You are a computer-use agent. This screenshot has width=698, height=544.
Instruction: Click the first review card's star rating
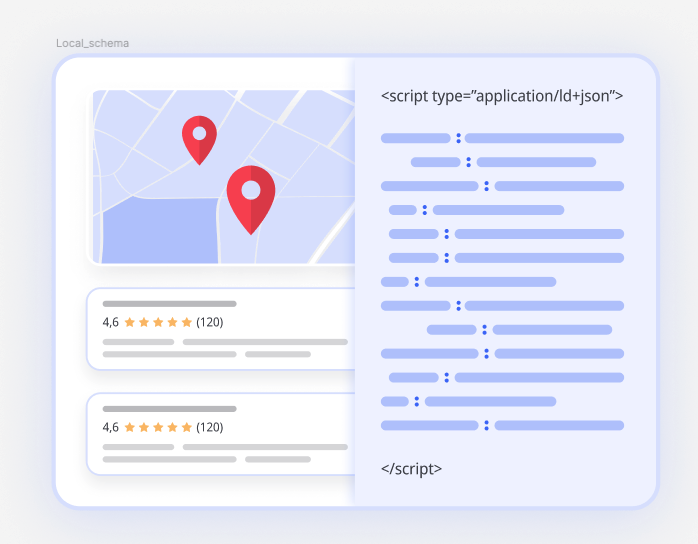pyautogui.click(x=158, y=322)
